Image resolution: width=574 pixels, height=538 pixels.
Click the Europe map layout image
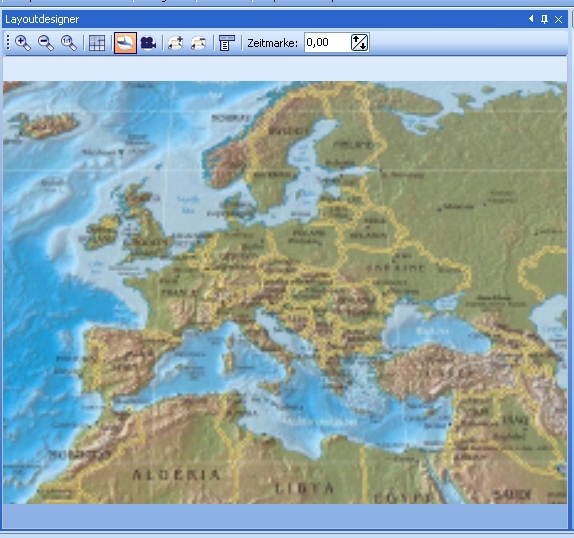tap(285, 292)
